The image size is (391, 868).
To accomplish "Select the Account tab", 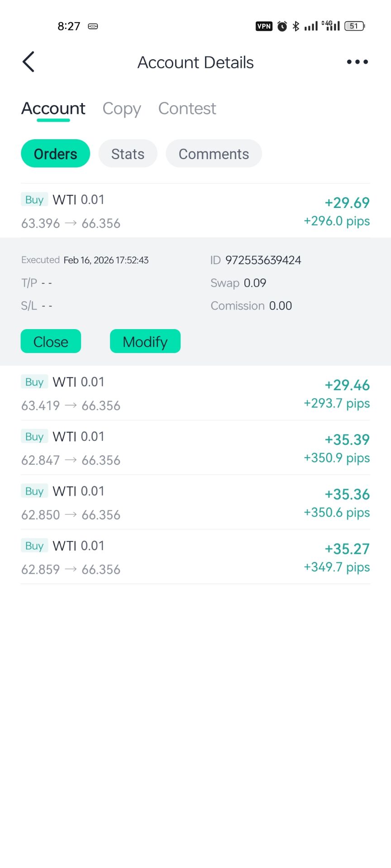I will click(53, 108).
